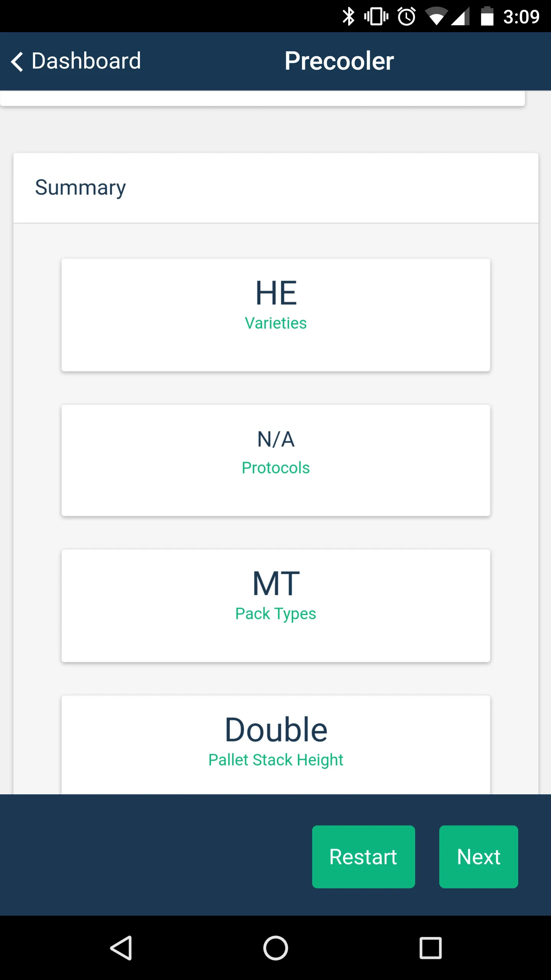Tap the cellular signal icon
The image size is (551, 980).
tap(460, 16)
